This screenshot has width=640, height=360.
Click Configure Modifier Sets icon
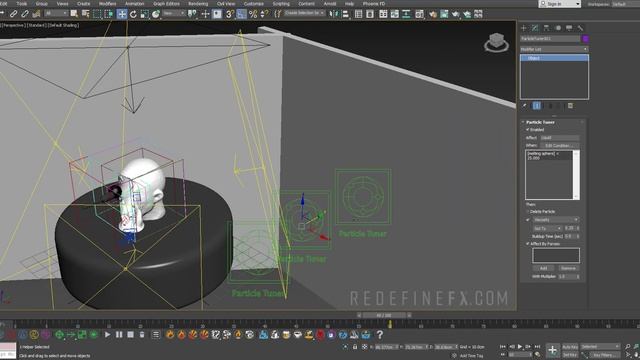pos(570,106)
